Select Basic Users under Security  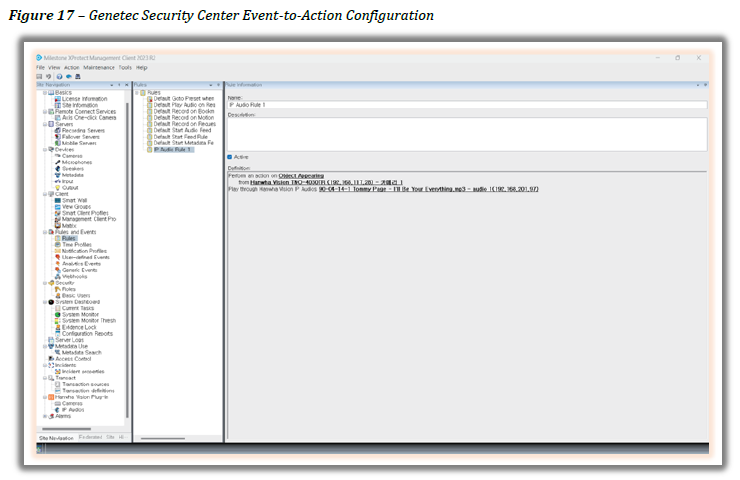coord(76,295)
